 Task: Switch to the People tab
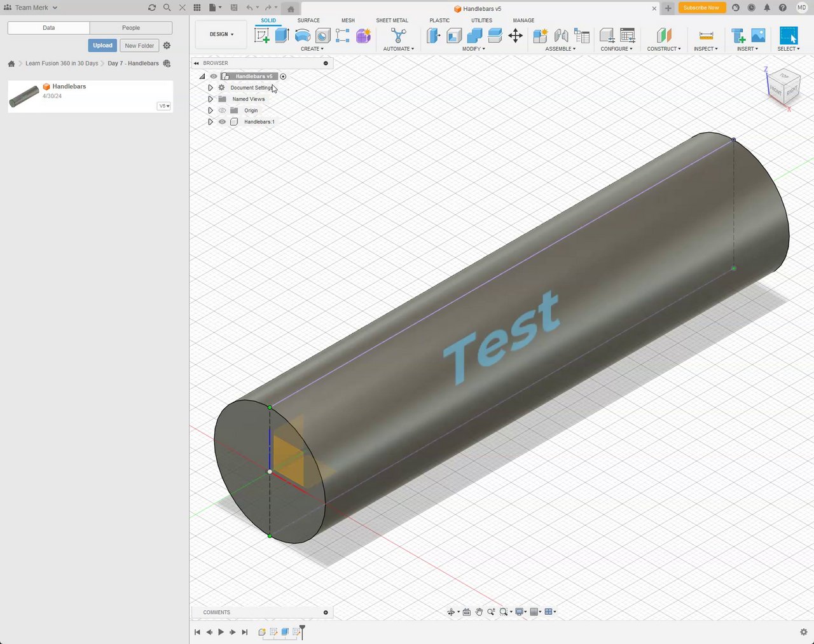[131, 28]
